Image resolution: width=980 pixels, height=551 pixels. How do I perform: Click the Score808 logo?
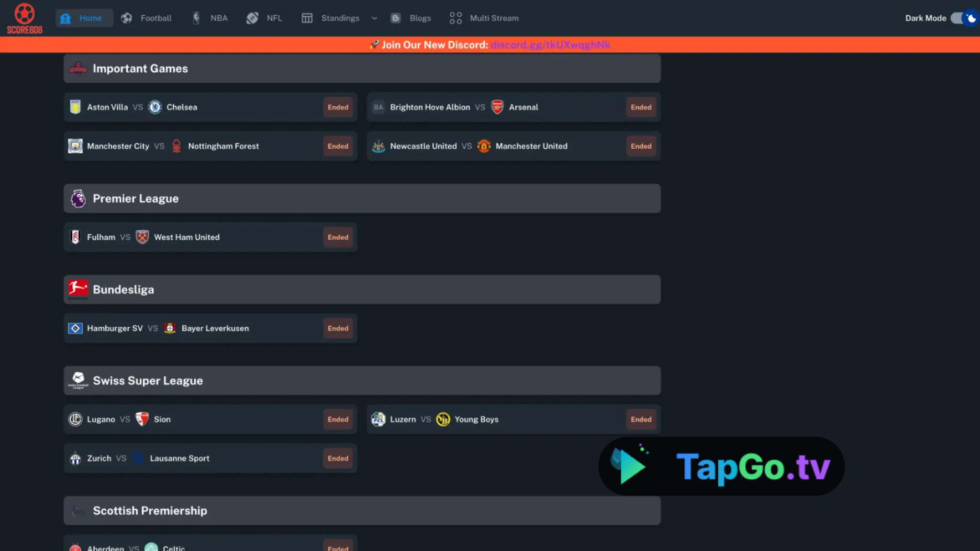(x=24, y=19)
